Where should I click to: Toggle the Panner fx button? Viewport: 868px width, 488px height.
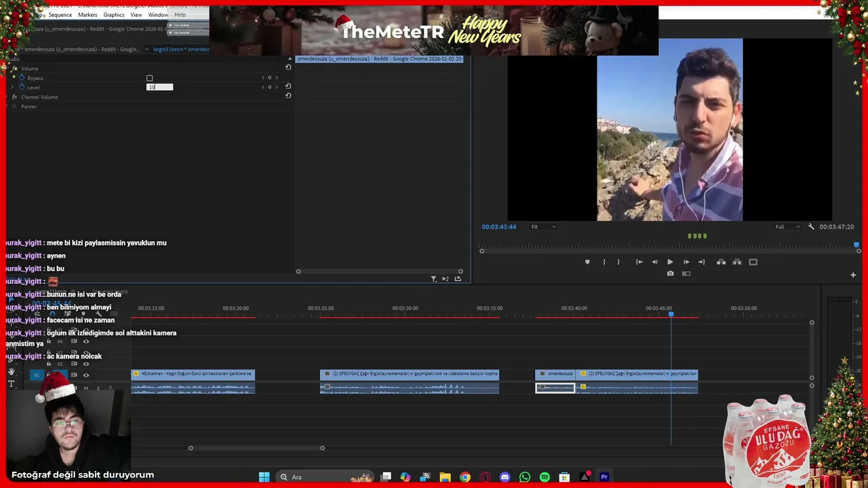(14, 106)
